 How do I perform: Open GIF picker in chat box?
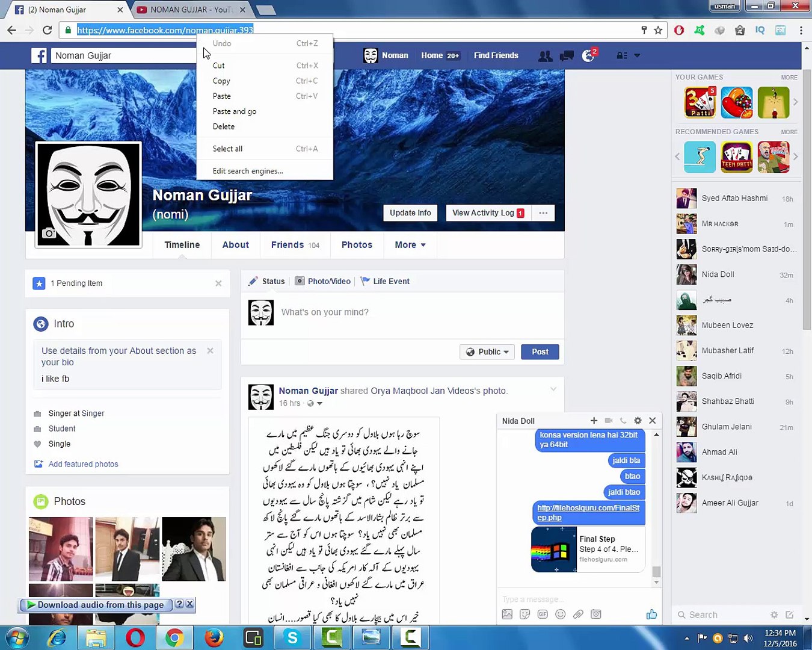[543, 614]
